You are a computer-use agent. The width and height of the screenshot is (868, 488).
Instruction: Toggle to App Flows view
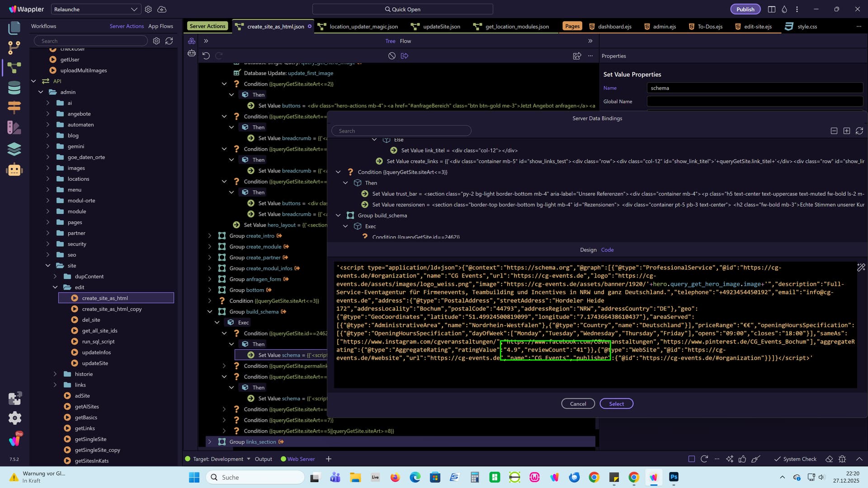coord(160,26)
